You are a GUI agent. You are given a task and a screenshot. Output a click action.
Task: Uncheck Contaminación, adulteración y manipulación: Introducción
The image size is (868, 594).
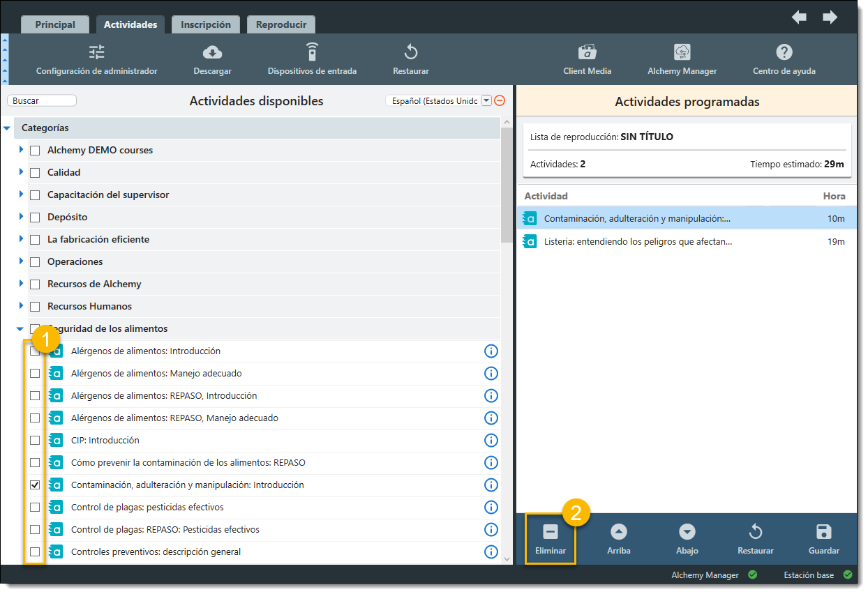(x=35, y=485)
